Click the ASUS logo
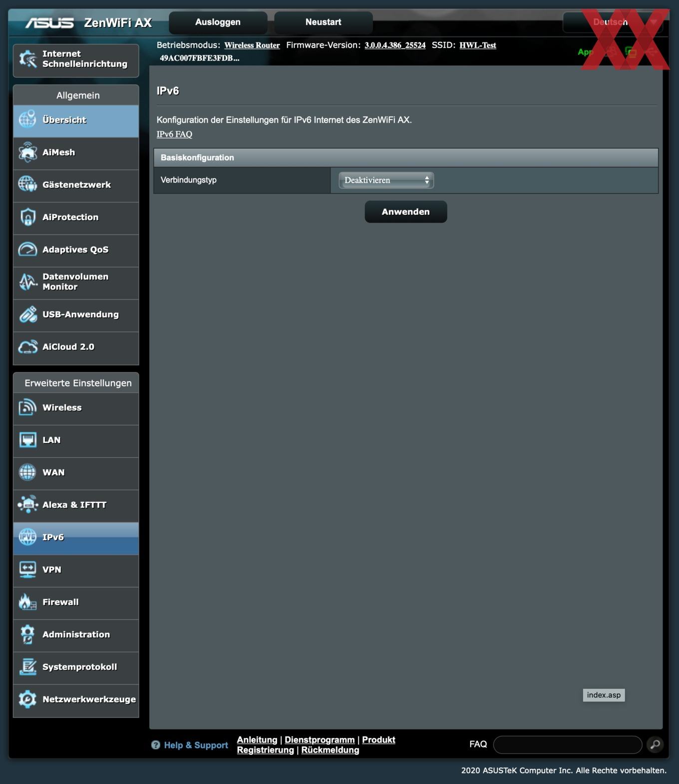The image size is (679, 784). tap(49, 23)
